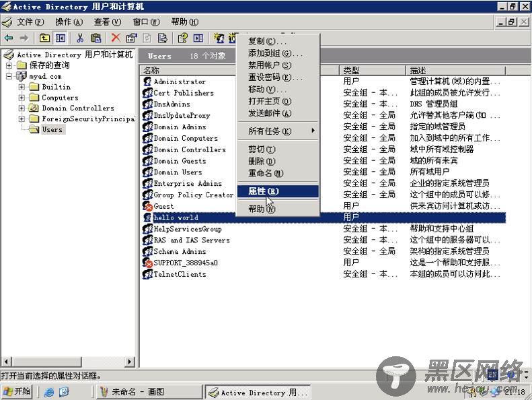Click the Copy clipboard toolbar icon
This screenshot has width=532, height=400.
point(96,38)
